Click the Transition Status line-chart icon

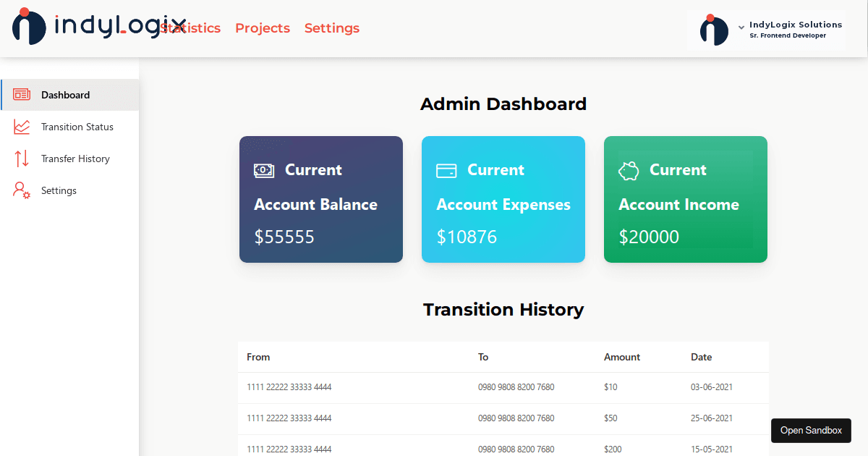click(21, 127)
